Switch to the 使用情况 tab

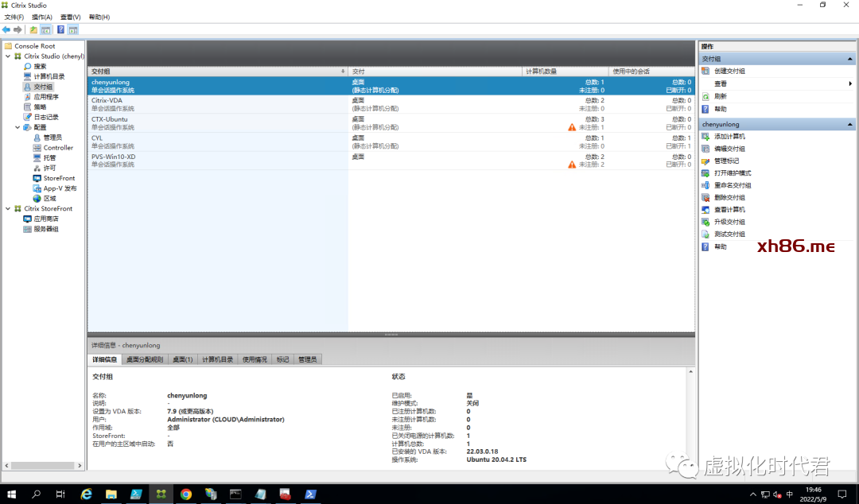255,359
